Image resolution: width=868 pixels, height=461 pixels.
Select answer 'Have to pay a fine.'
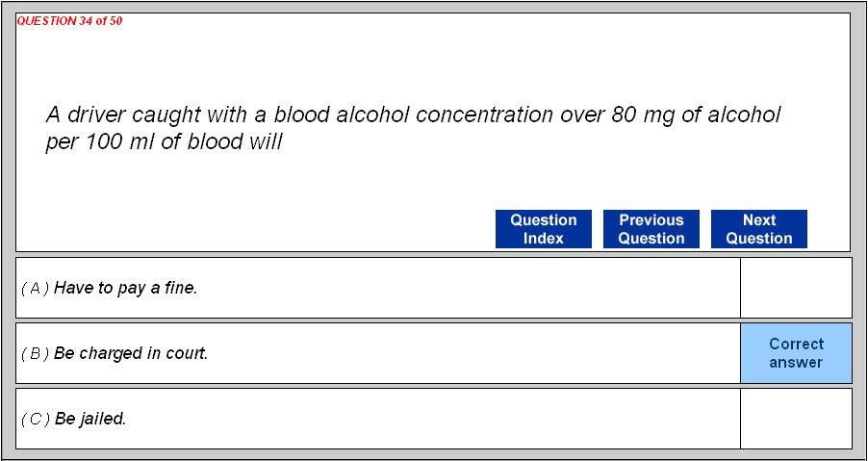(126, 288)
